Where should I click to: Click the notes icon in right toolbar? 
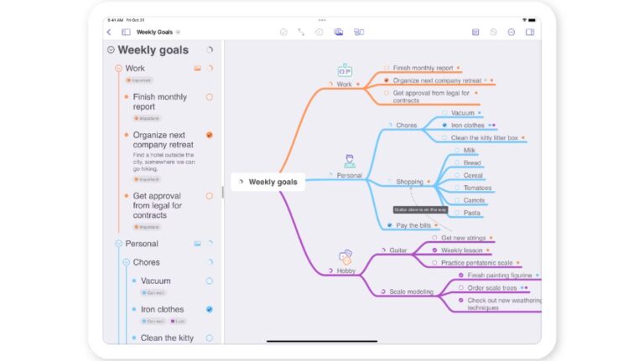point(475,32)
